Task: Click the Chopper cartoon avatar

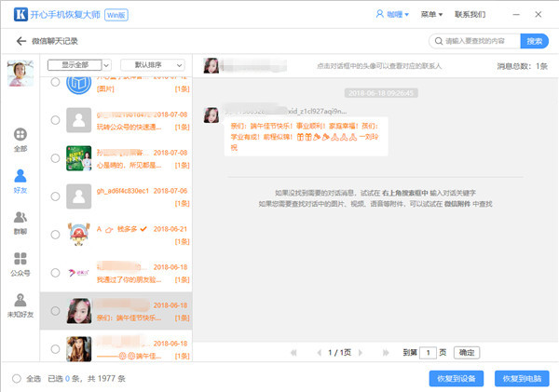Action: coord(79,235)
